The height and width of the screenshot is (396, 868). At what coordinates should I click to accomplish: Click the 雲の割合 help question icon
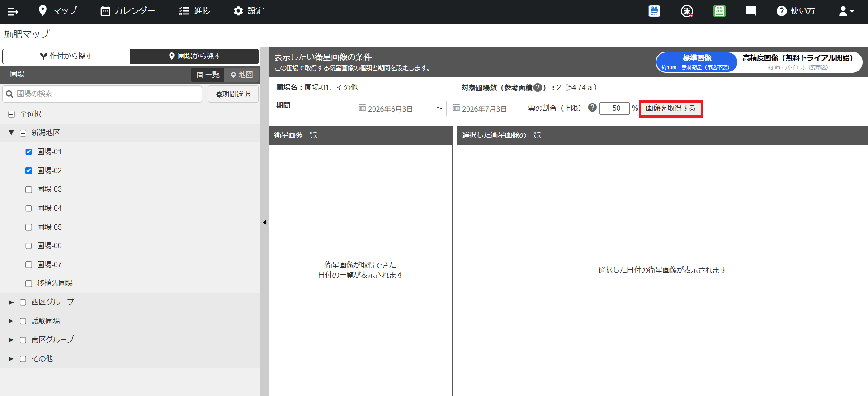click(592, 108)
